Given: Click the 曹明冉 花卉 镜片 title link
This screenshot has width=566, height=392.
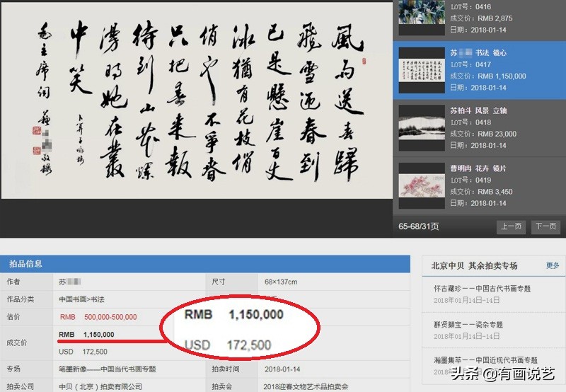Looking at the screenshot, I should pyautogui.click(x=478, y=168).
